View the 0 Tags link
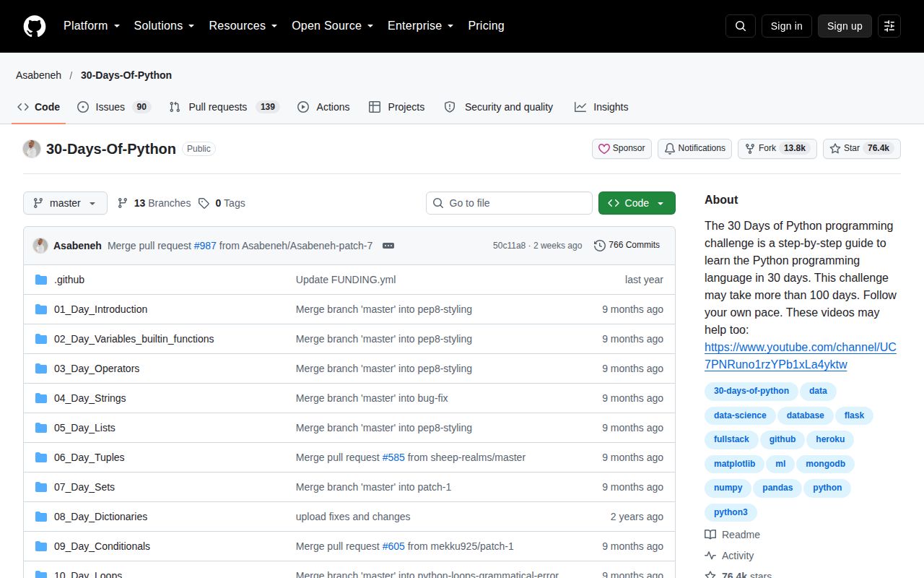The width and height of the screenshot is (924, 578). (x=222, y=203)
